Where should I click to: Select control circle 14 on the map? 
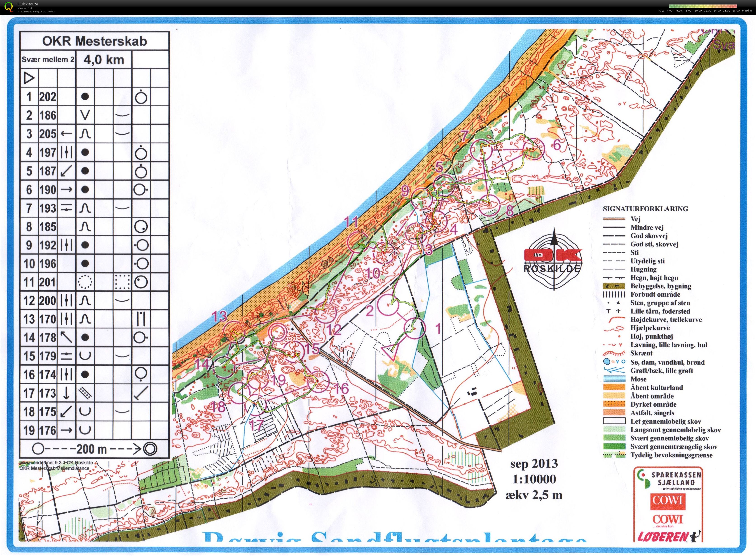(224, 368)
